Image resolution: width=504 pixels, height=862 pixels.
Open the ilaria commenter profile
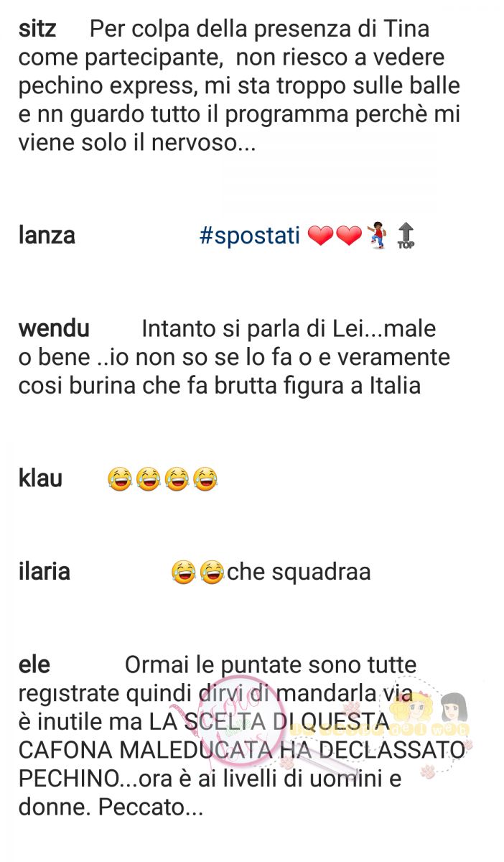(45, 572)
